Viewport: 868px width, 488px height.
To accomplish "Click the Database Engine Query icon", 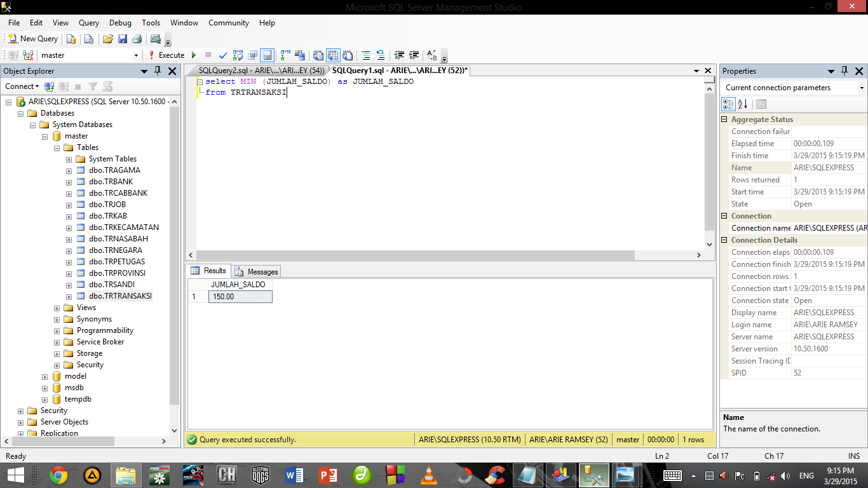I will click(x=71, y=39).
